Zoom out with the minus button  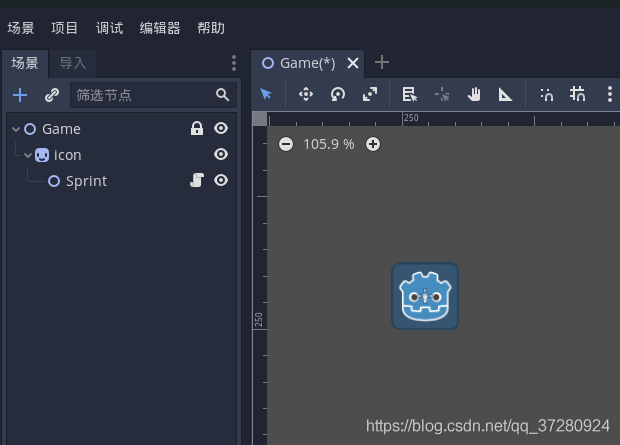pyautogui.click(x=286, y=144)
